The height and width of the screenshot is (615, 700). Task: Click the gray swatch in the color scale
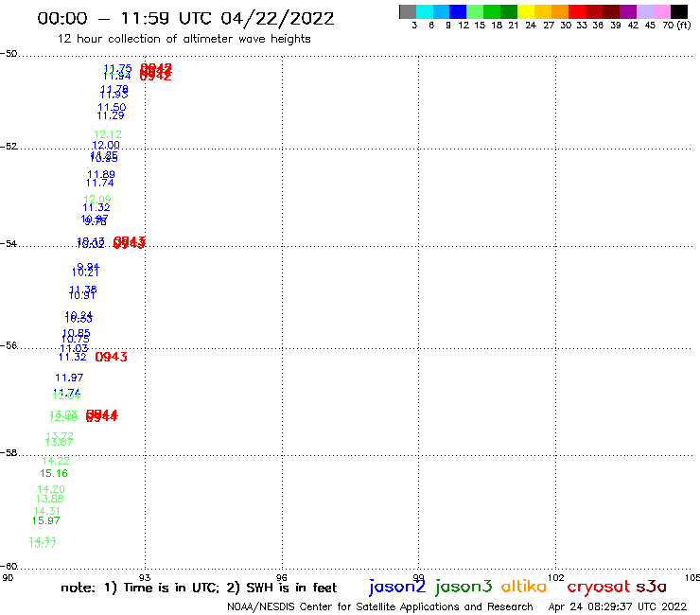408,11
